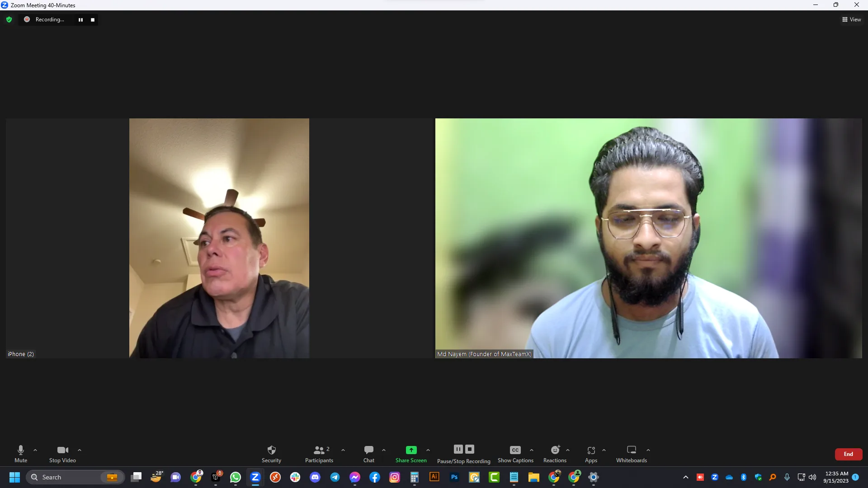This screenshot has width=868, height=488.
Task: Open the View layout menu
Action: (851, 19)
